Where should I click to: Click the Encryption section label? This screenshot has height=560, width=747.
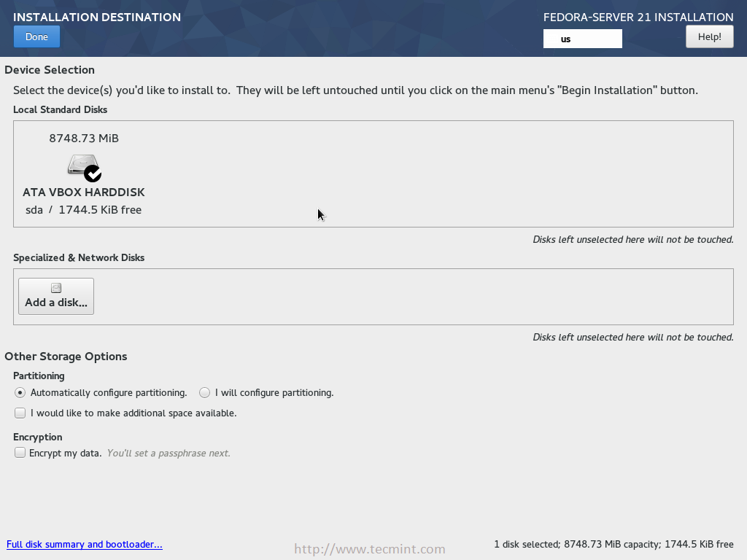(38, 437)
